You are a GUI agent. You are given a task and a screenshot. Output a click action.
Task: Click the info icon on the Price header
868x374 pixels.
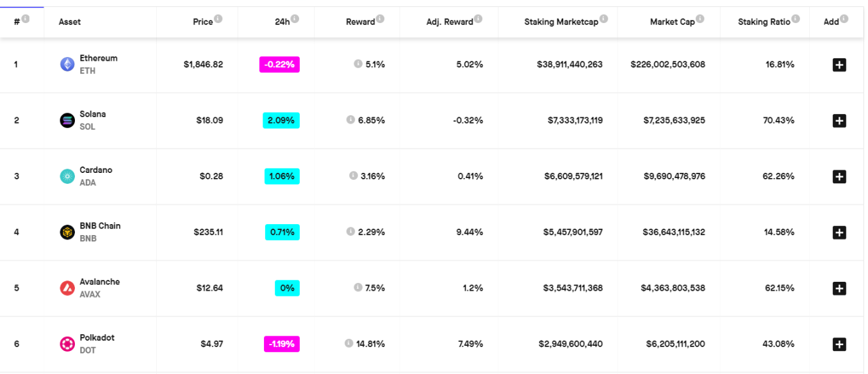coord(220,19)
